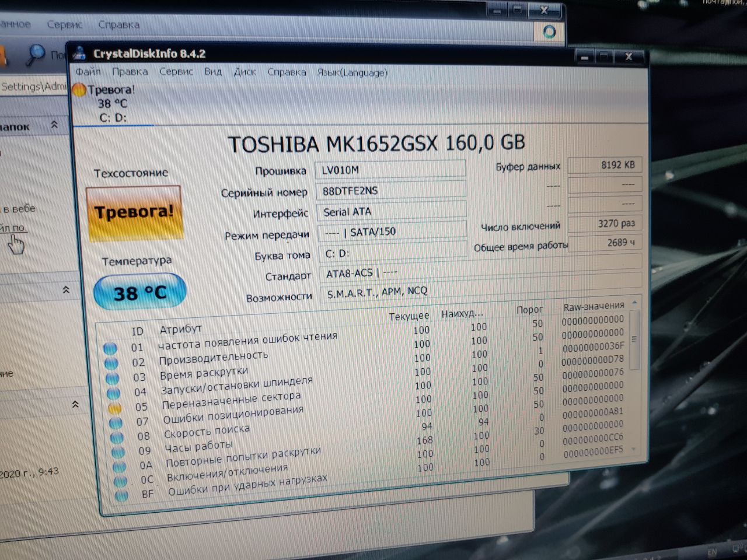Click the blue status dot of attribute 08
Viewport: 747px width, 560px height.
[117, 437]
